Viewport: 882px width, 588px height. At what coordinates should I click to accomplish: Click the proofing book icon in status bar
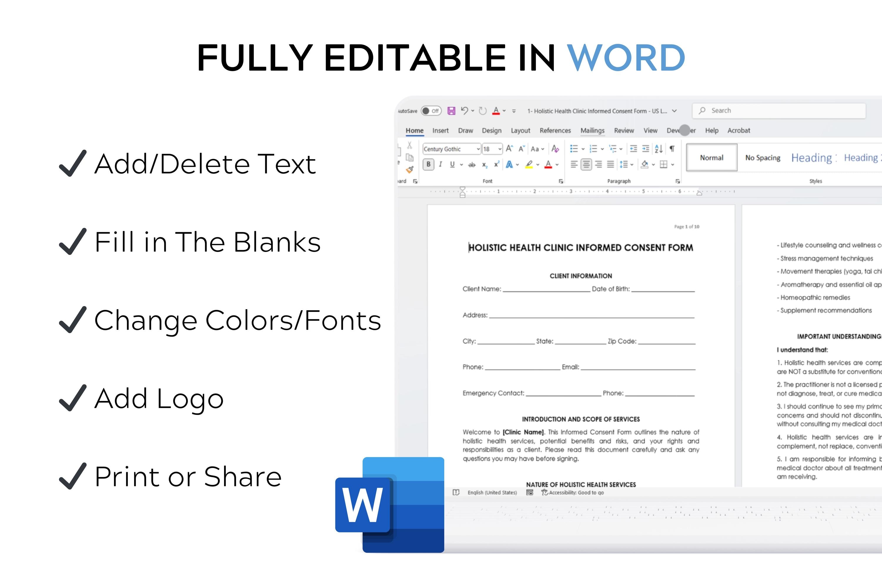pos(456,492)
